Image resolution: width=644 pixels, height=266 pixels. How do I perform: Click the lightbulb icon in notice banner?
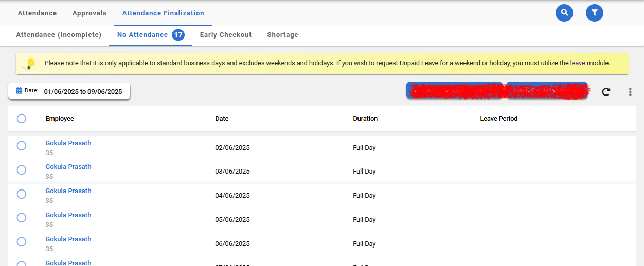tap(30, 64)
